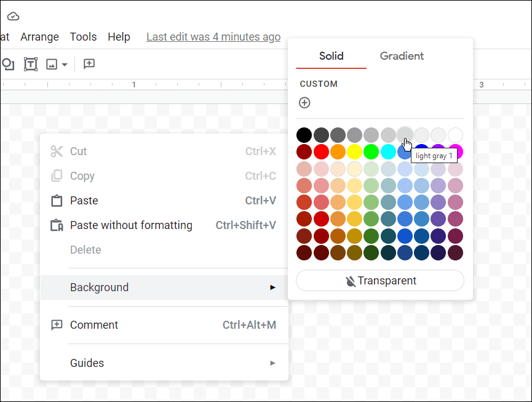Open the Background submenu
This screenshot has height=402, width=532.
click(x=164, y=287)
